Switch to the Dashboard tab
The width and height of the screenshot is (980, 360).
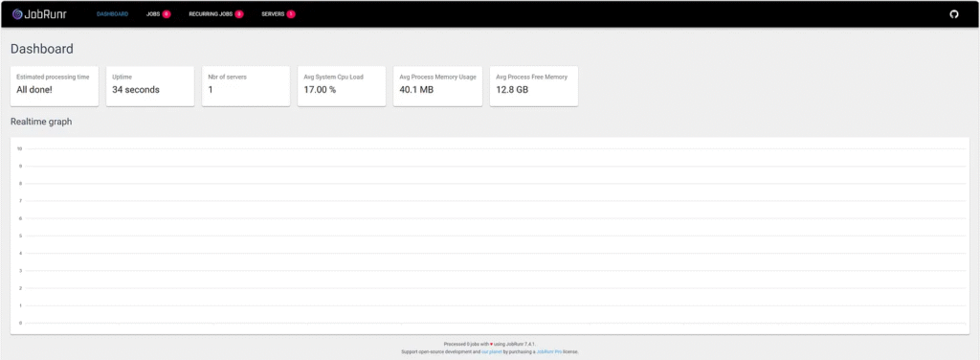pyautogui.click(x=113, y=13)
